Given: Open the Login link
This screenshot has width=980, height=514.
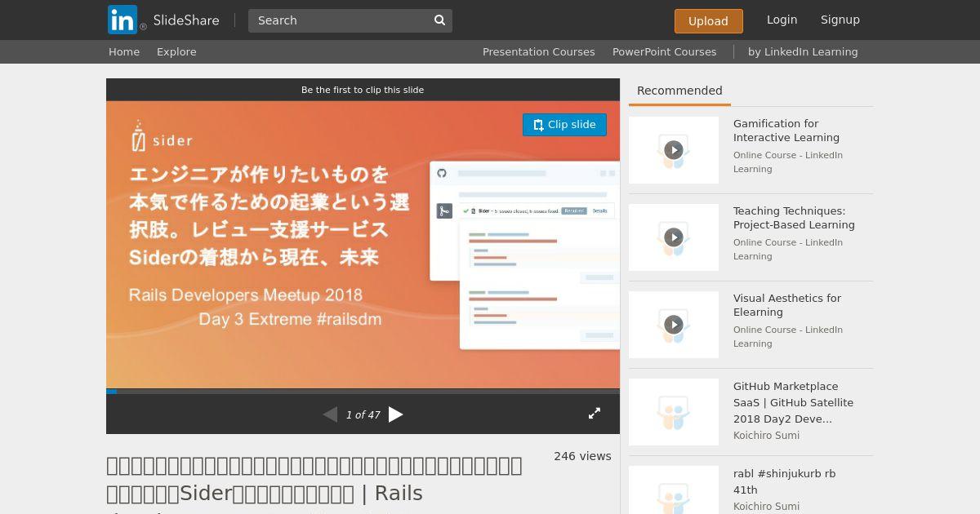Looking at the screenshot, I should click(x=782, y=20).
